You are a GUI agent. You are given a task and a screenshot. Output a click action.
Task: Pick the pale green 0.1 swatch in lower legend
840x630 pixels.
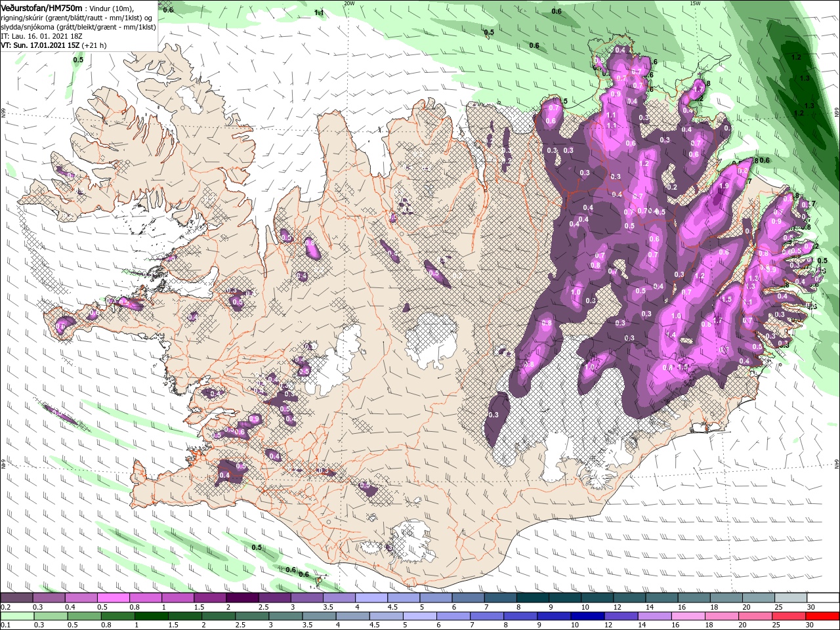17,616
